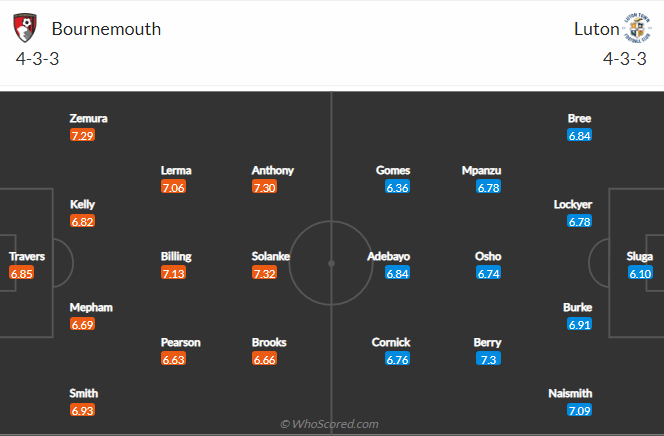The width and height of the screenshot is (664, 436).
Task: Open player Adebayo on the pitch
Action: pyautogui.click(x=388, y=257)
